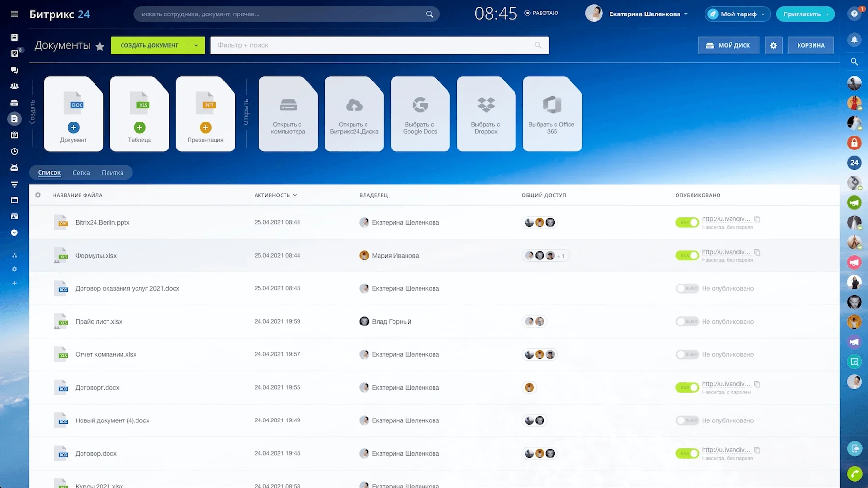
Task: Switch to Плитка view
Action: [112, 173]
